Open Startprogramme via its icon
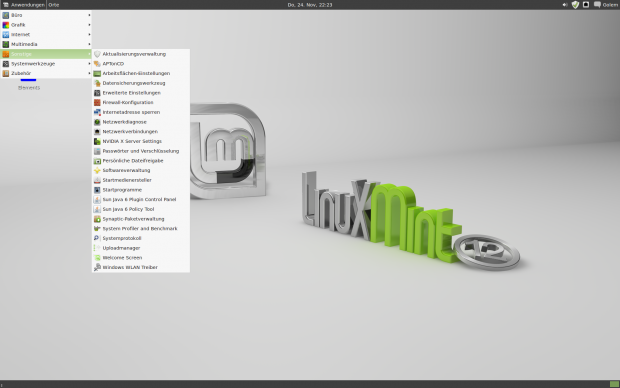 (x=97, y=190)
